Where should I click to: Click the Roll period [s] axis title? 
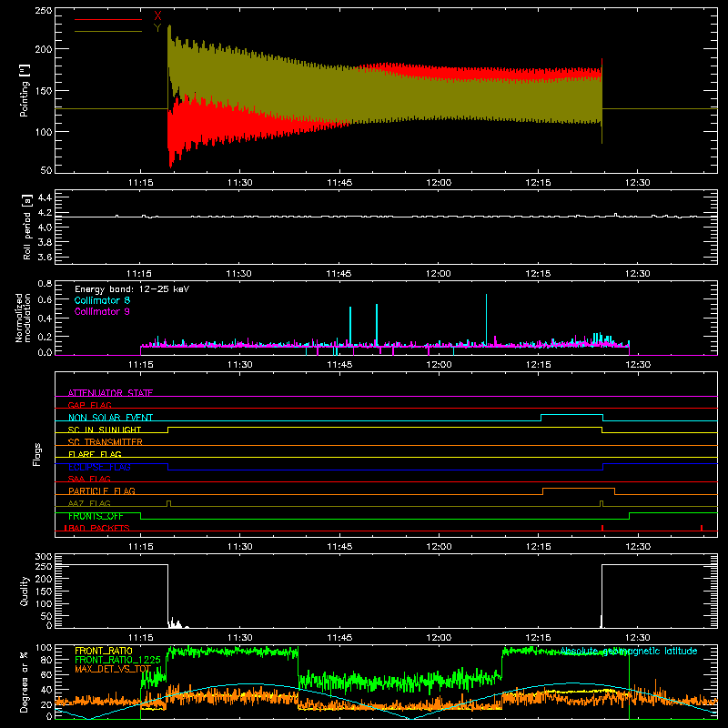click(26, 227)
